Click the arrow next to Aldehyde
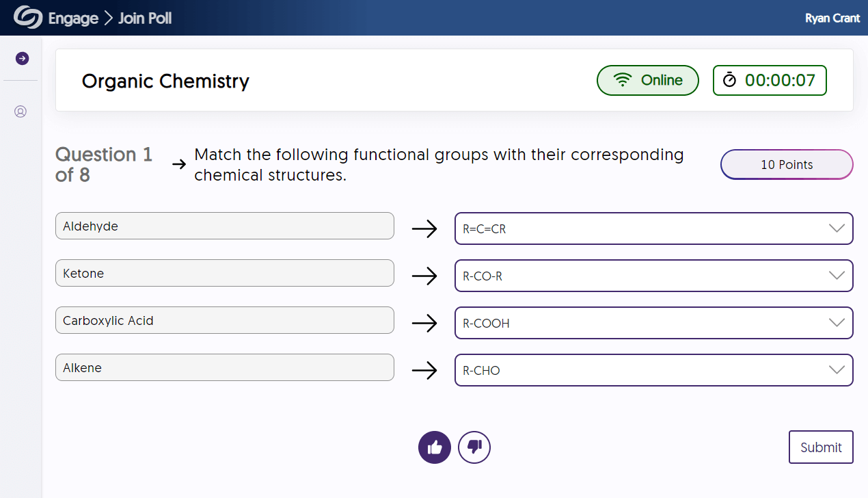This screenshot has width=868, height=498. (x=424, y=228)
